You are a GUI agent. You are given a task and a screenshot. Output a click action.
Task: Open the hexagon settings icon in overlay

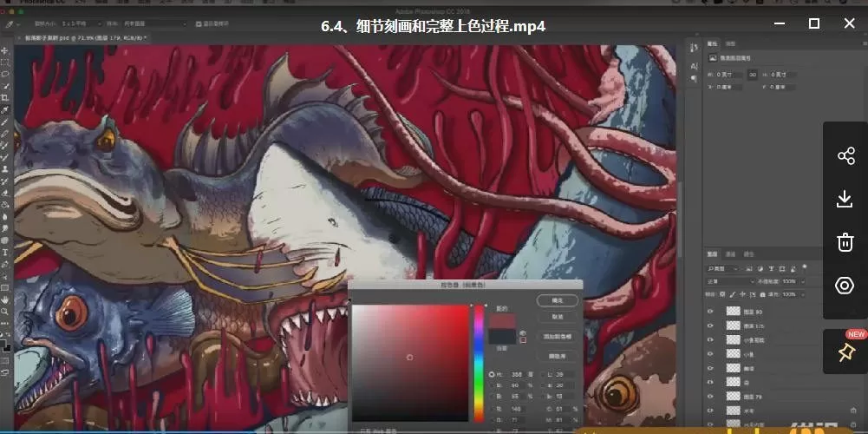coord(845,286)
